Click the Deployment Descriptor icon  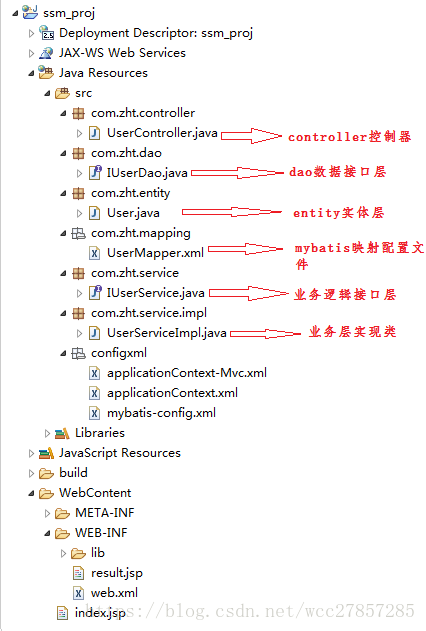click(46, 33)
